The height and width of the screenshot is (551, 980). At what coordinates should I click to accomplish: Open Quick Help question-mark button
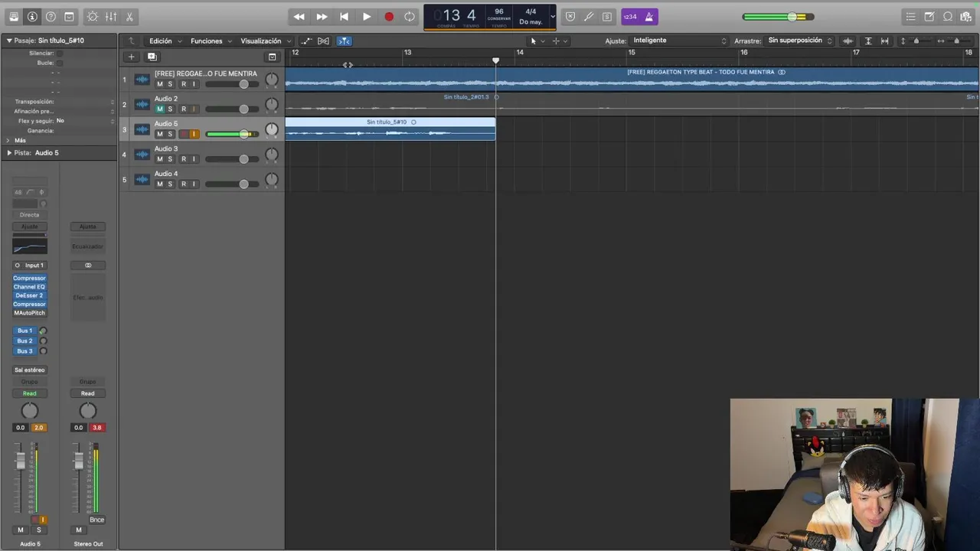point(51,17)
